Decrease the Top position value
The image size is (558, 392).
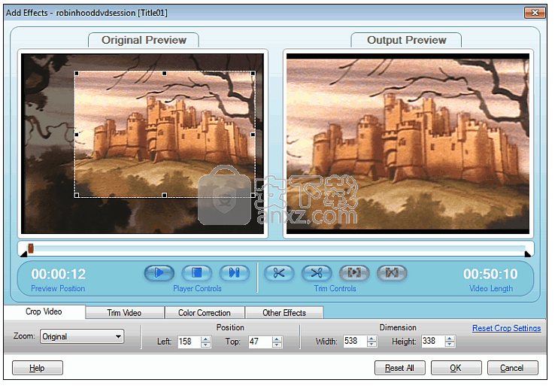pos(277,345)
